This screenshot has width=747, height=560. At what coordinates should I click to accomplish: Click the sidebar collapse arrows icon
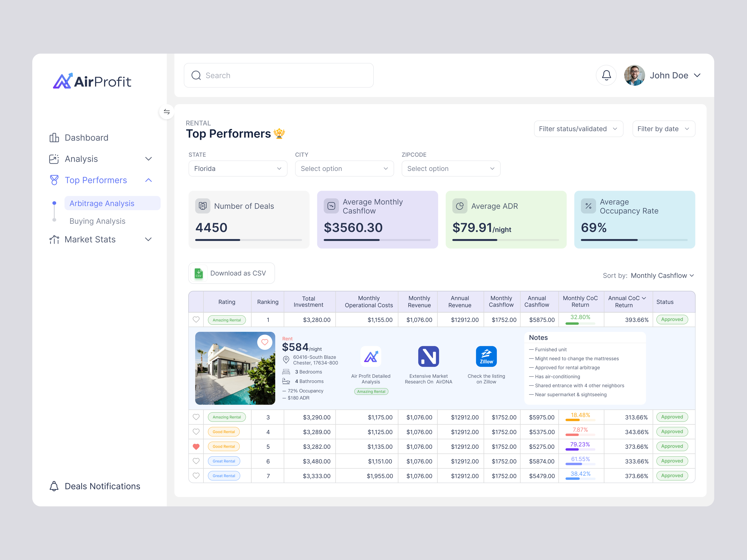point(167,112)
